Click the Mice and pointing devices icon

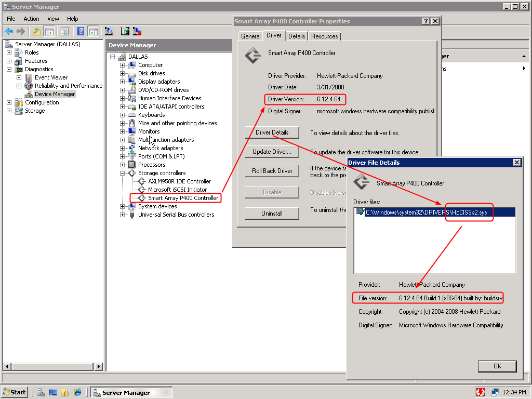click(x=132, y=123)
